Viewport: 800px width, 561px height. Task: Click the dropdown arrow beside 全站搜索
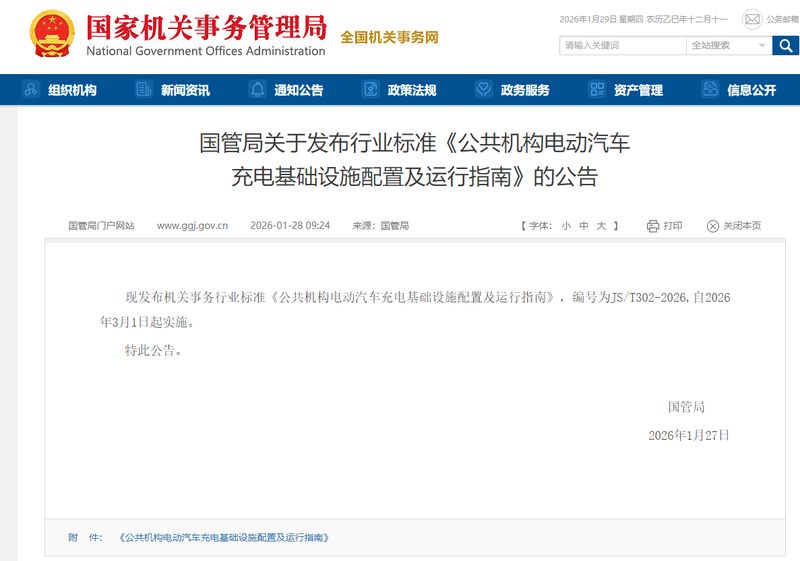click(x=762, y=45)
